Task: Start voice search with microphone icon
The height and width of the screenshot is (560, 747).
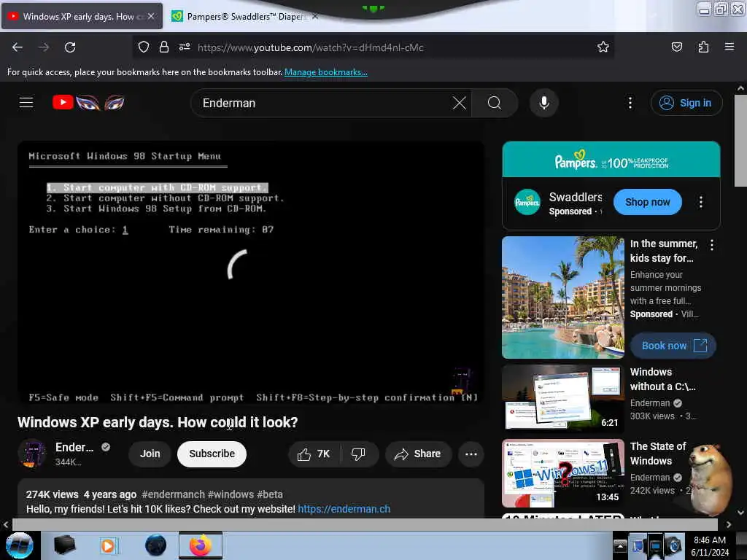Action: [544, 103]
